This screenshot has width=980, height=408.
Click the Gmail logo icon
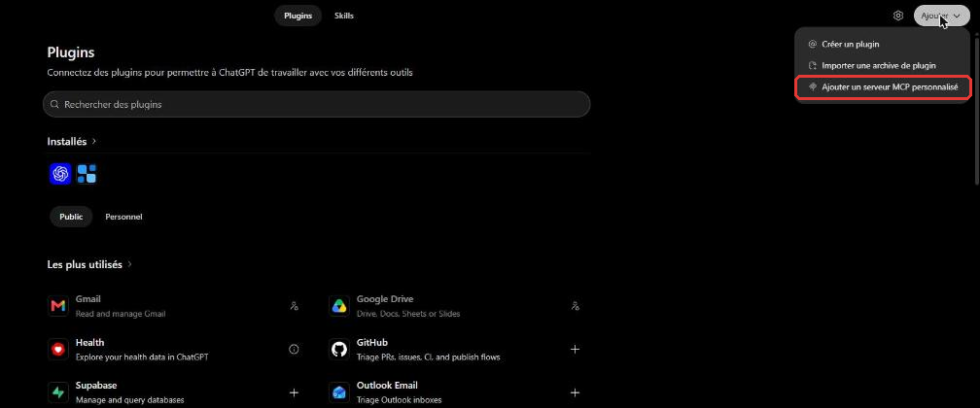click(x=58, y=306)
